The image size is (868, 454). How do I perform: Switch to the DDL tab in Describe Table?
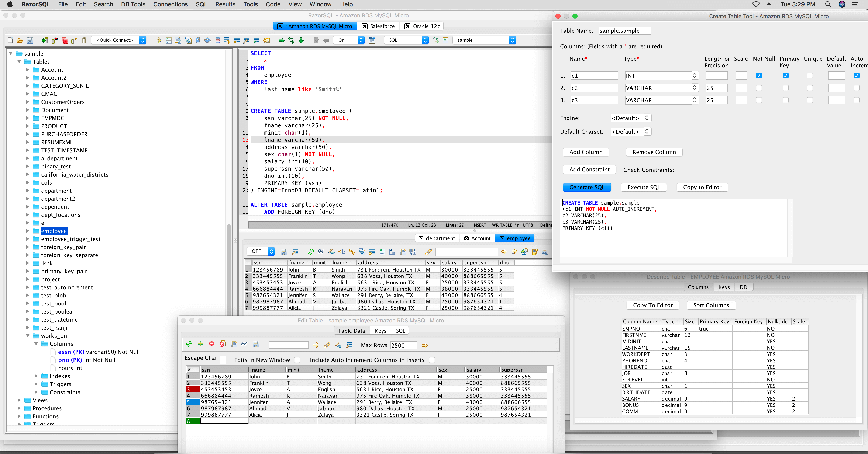[744, 288]
